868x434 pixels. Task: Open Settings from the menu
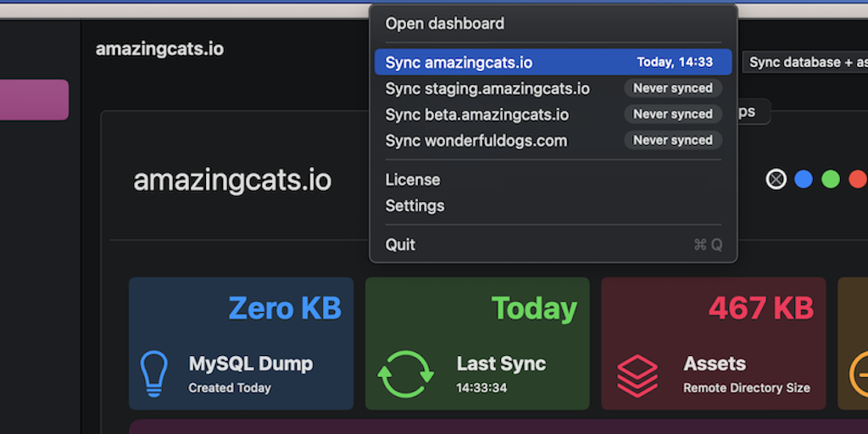coord(415,206)
